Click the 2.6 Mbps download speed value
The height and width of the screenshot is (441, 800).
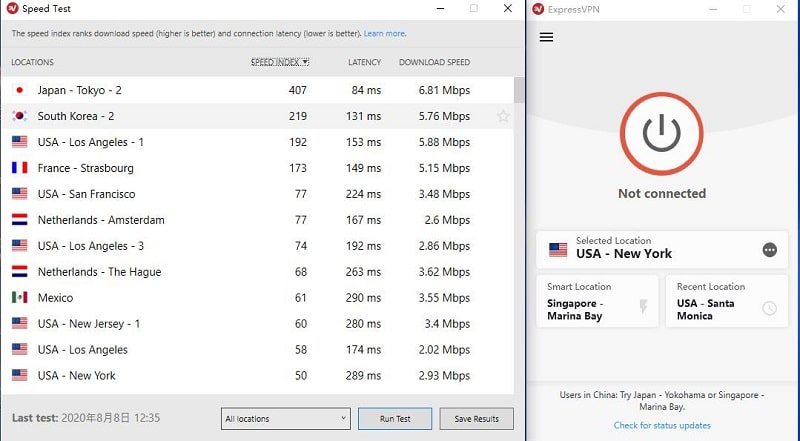pyautogui.click(x=447, y=220)
